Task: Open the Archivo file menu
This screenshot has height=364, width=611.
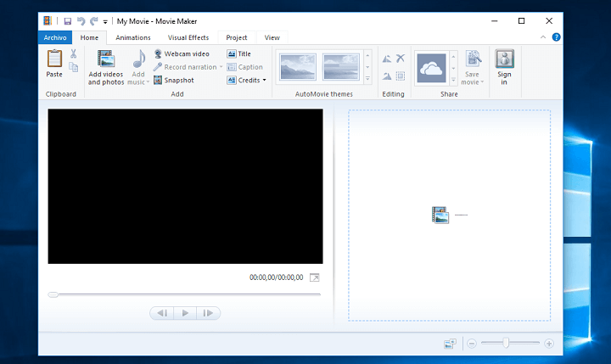Action: (55, 37)
